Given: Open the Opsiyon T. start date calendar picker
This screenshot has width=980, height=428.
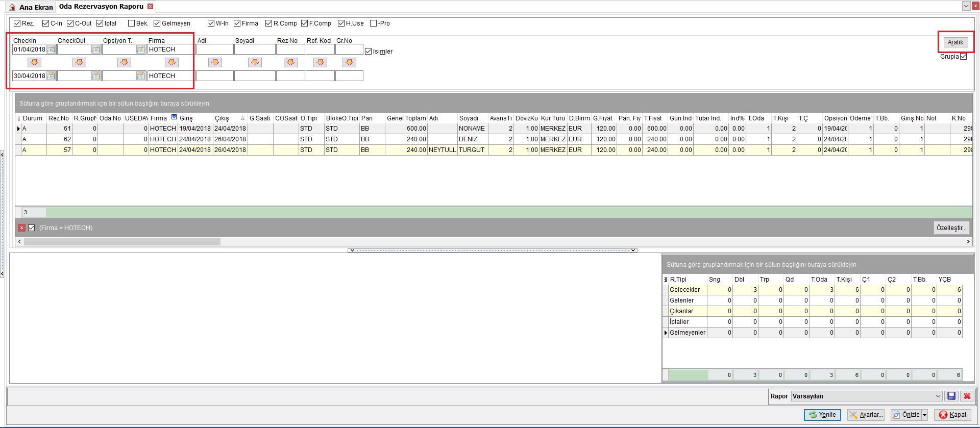Looking at the screenshot, I should (x=141, y=49).
